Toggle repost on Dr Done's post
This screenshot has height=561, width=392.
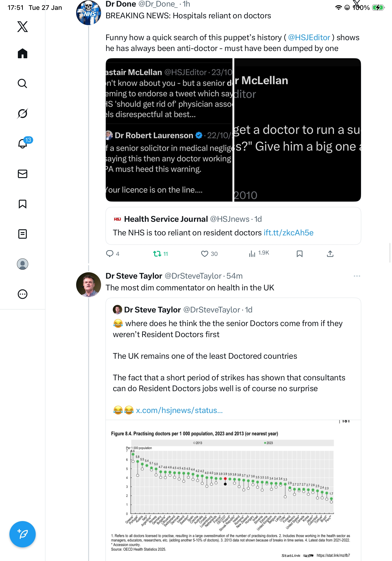click(x=157, y=254)
